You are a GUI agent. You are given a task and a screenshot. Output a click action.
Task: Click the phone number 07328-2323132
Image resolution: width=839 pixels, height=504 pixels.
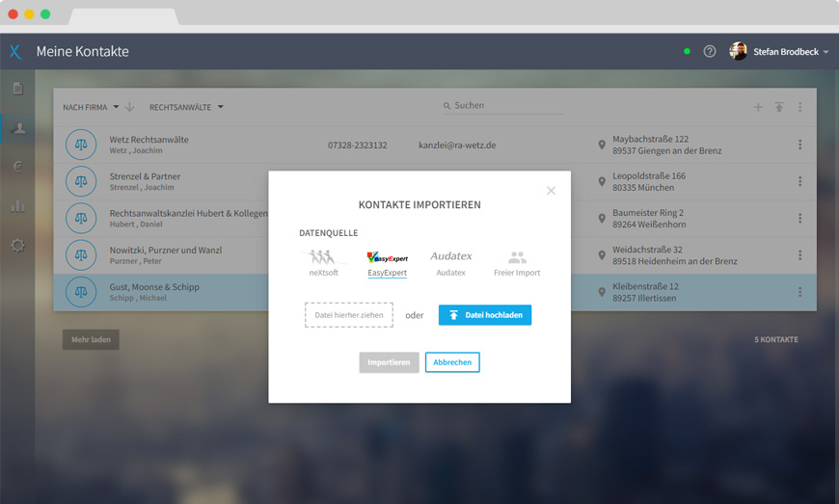click(x=358, y=145)
